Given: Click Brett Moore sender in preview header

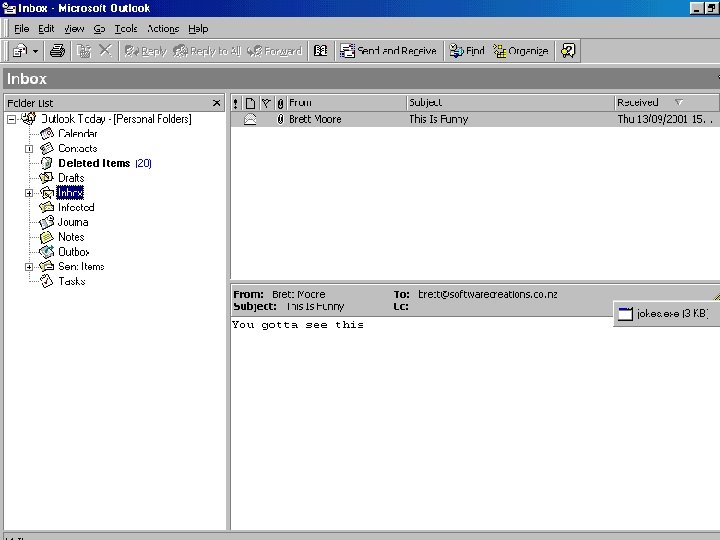Looking at the screenshot, I should click(x=299, y=294).
